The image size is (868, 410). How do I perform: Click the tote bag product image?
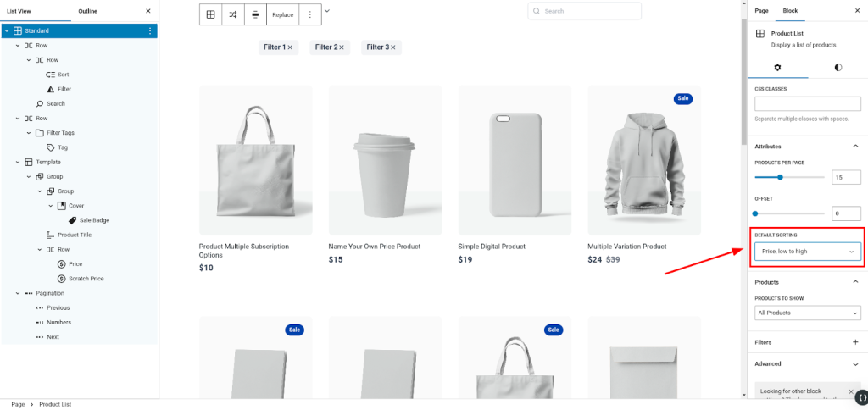256,160
